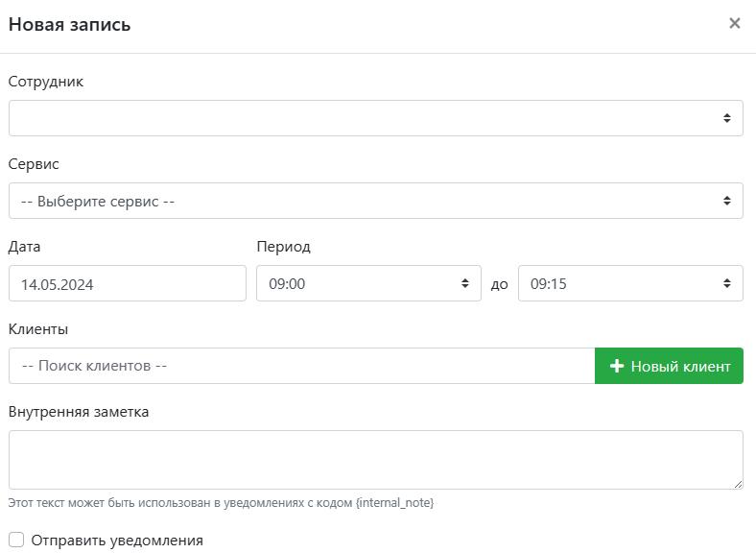This screenshot has height=553, width=756.
Task: Focus the Поиск клиентов search field
Action: (x=301, y=366)
